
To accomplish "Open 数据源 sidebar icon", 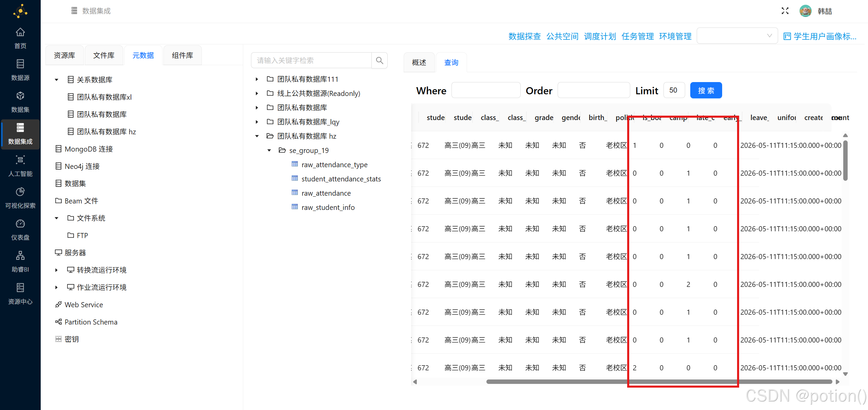I will (x=20, y=64).
